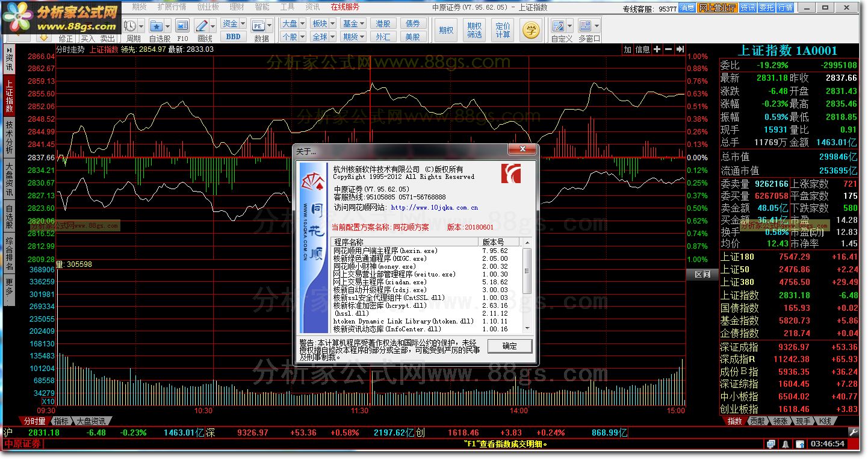The height and width of the screenshot is (459, 868).
Task: Open the F10 company info icon
Action: pyautogui.click(x=182, y=26)
